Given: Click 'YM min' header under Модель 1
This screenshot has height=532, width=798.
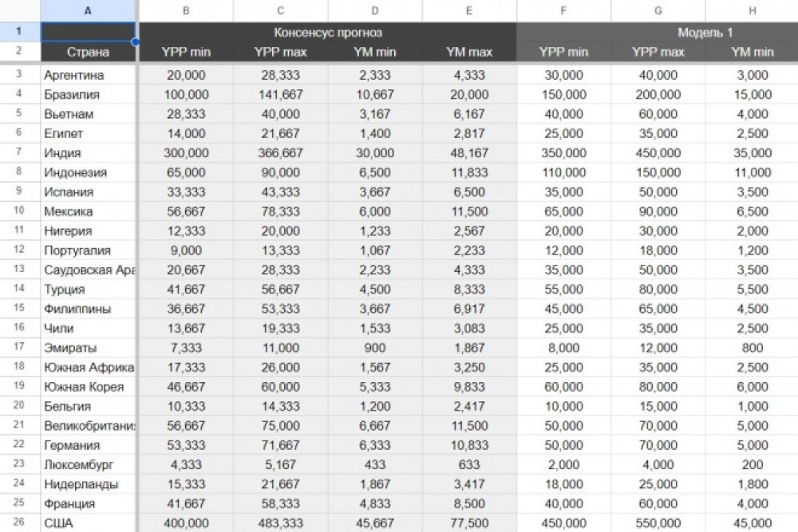Looking at the screenshot, I should coord(753,52).
